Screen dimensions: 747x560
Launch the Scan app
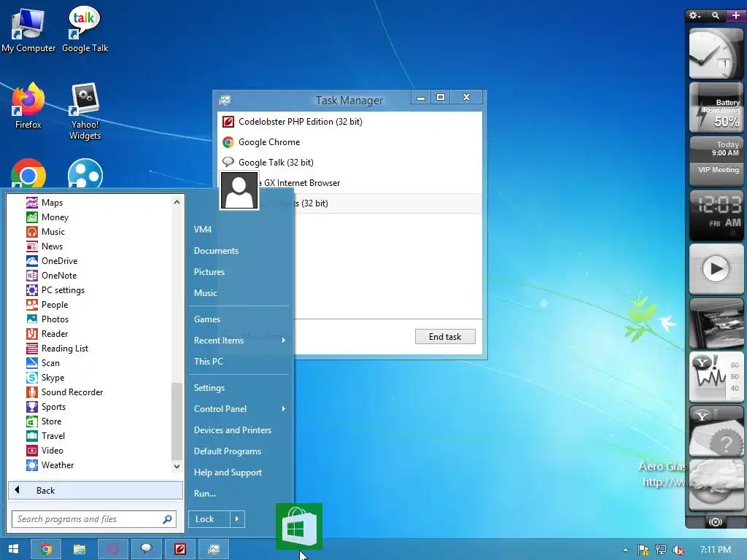click(x=43, y=363)
